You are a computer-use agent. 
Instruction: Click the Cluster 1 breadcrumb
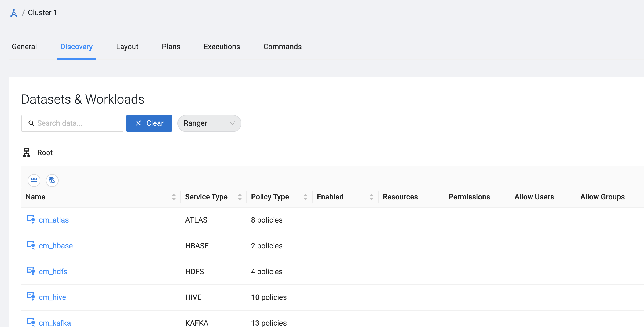pos(43,13)
